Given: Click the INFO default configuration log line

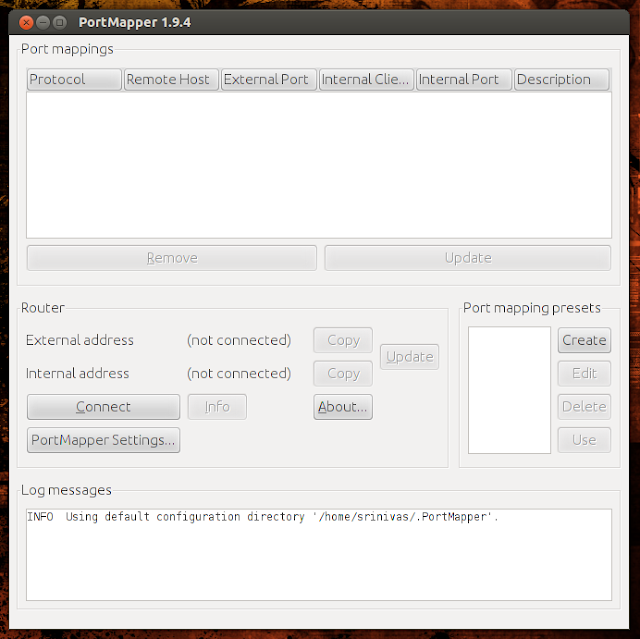Looking at the screenshot, I should point(262,517).
